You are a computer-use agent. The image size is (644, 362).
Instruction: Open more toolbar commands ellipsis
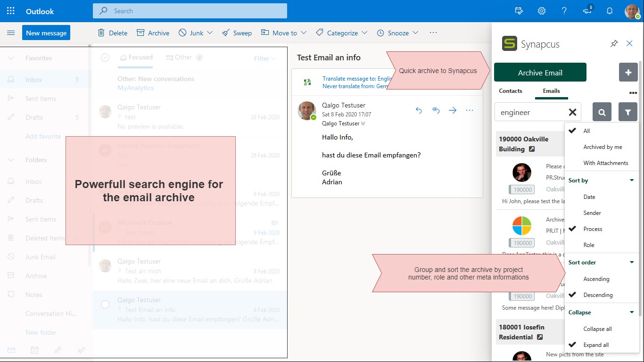433,33
